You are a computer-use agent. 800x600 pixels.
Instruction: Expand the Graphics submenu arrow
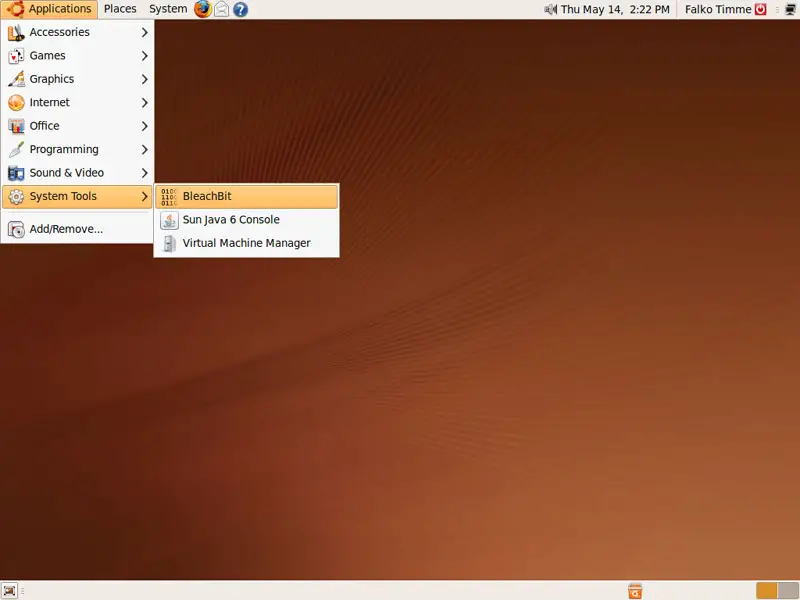[144, 79]
